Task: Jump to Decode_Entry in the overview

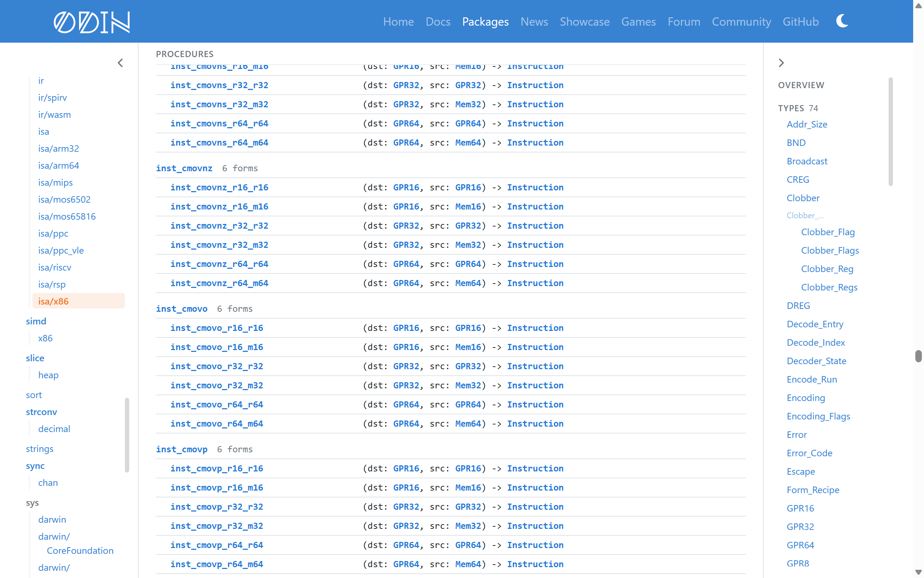Action: tap(815, 324)
